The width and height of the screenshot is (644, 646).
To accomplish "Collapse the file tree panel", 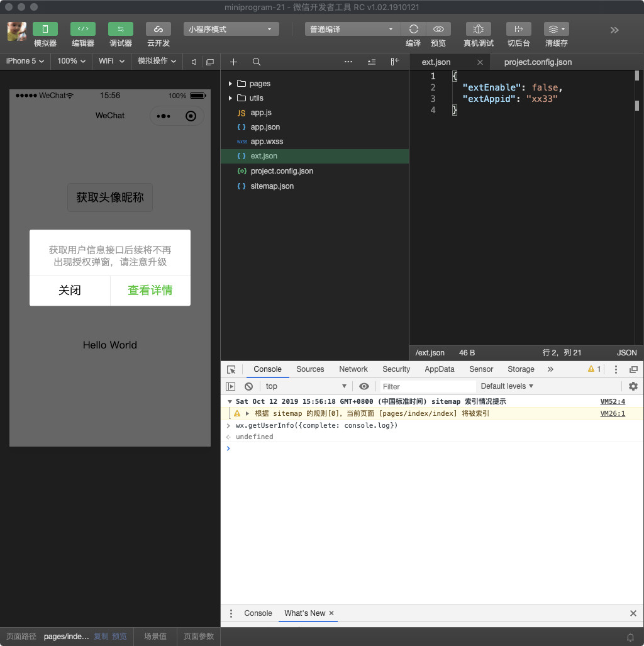I will [395, 62].
